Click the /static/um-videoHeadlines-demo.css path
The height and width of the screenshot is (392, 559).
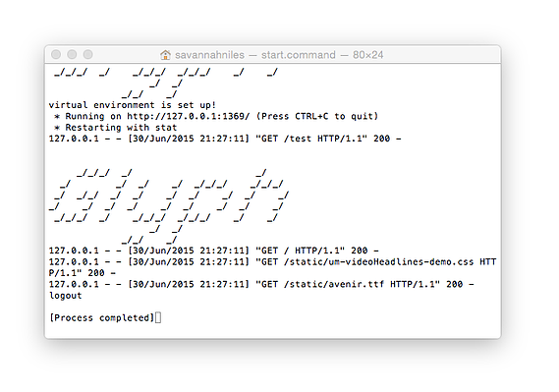(x=378, y=262)
